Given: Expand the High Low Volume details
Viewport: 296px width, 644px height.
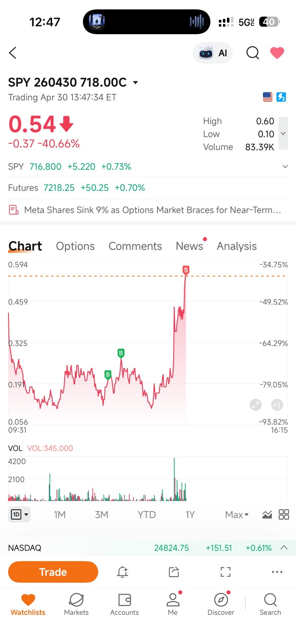Looking at the screenshot, I should pyautogui.click(x=283, y=133).
